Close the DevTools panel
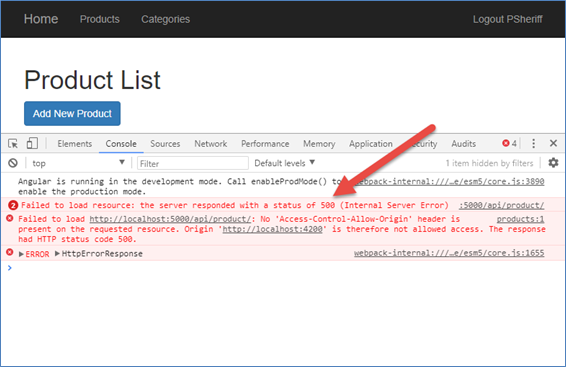Viewport: 566px width, 367px height. [553, 143]
